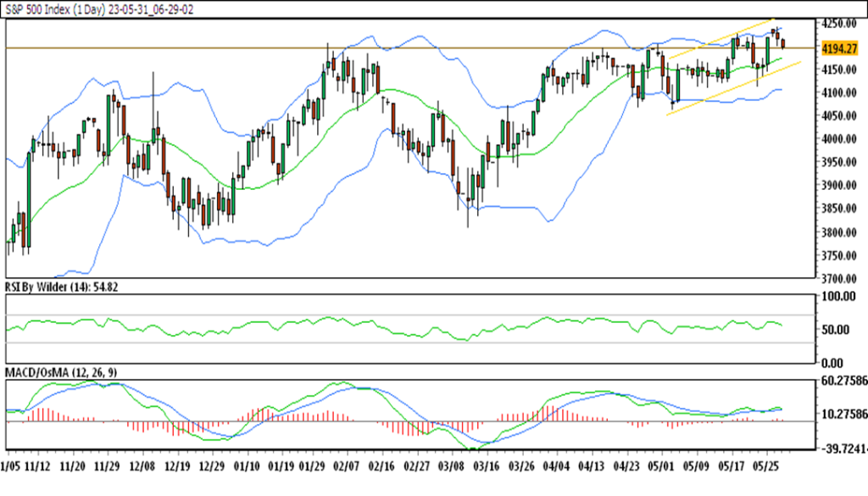Click the 01/10 date label
The image size is (868, 496).
247,466
